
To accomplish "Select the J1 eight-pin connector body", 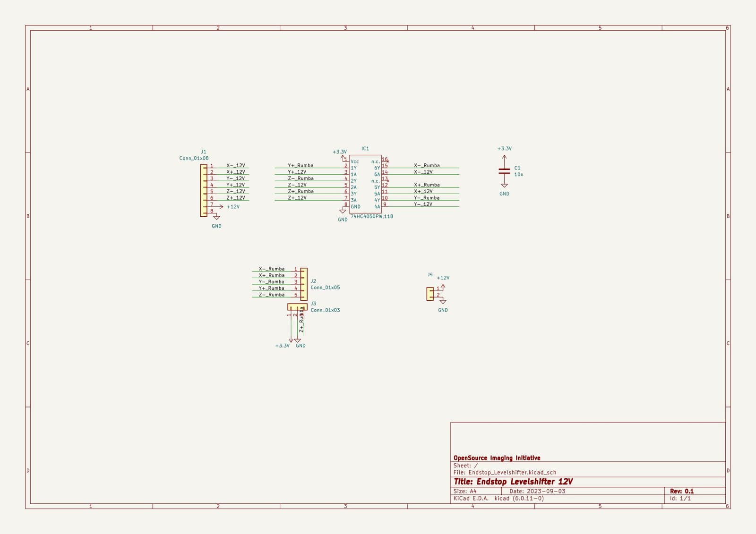I will (204, 191).
